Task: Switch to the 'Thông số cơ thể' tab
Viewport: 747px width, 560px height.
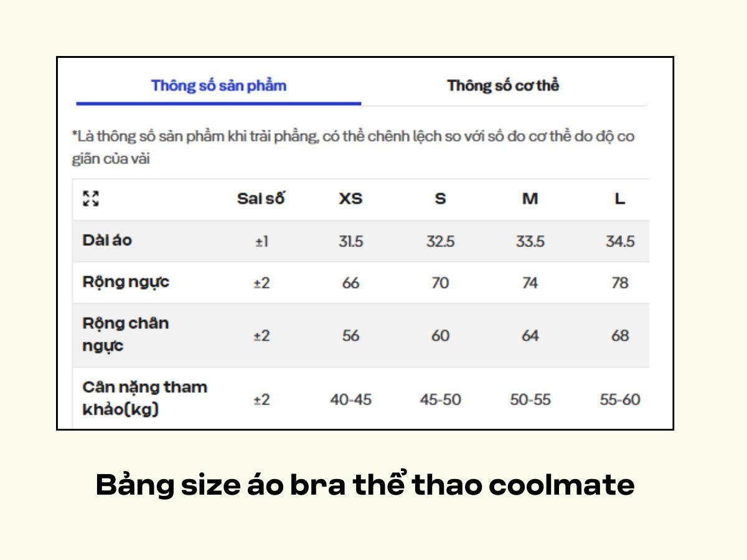Action: coord(502,85)
